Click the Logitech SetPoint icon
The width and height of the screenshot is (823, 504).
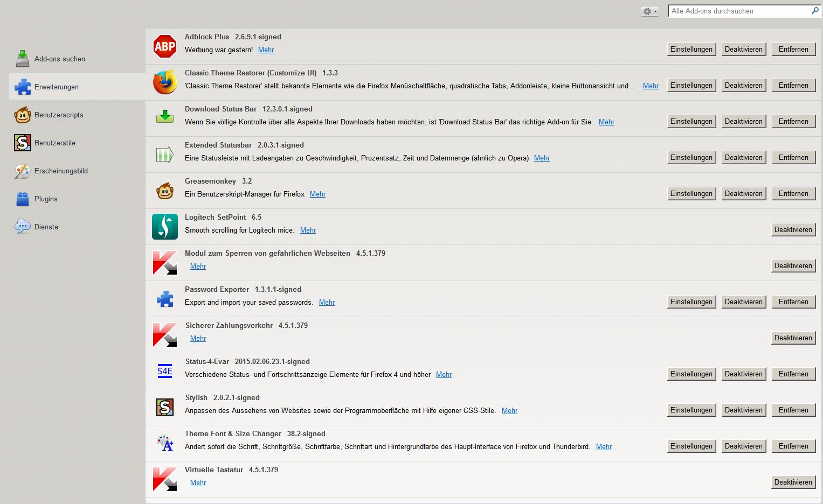click(x=165, y=227)
